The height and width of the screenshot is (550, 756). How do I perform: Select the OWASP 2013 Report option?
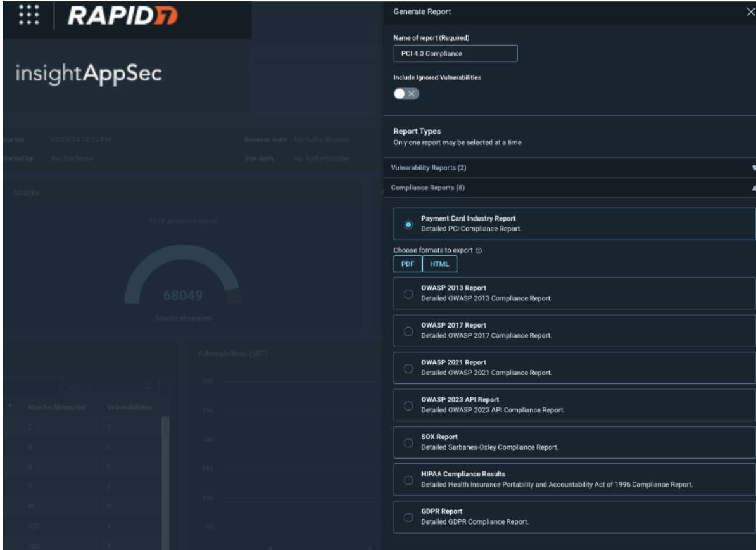[408, 294]
